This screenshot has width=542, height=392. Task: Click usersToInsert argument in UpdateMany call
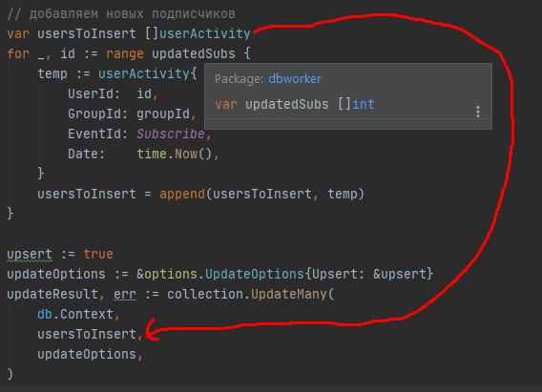pyautogui.click(x=87, y=334)
